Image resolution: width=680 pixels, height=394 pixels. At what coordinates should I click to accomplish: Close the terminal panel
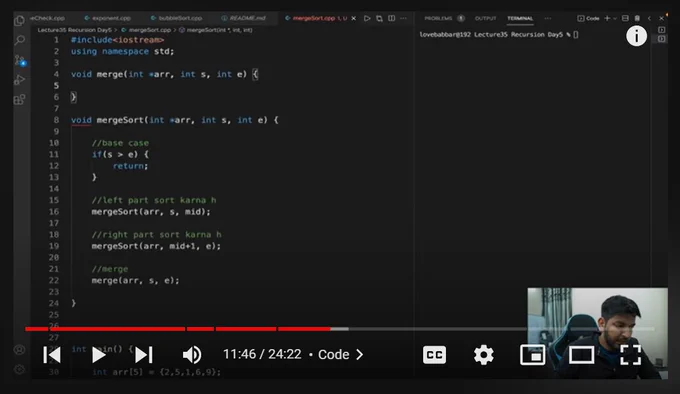661,18
